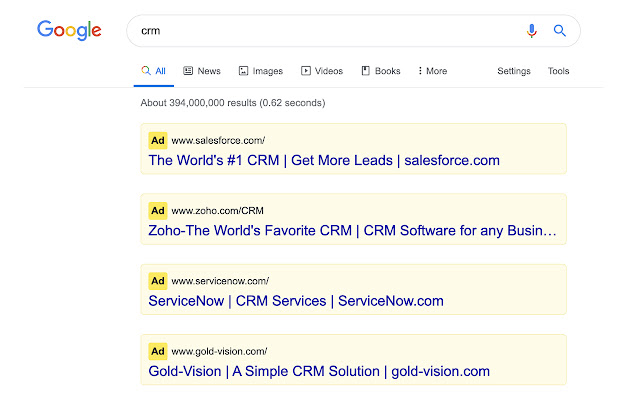Switch to the Books tab

(381, 71)
